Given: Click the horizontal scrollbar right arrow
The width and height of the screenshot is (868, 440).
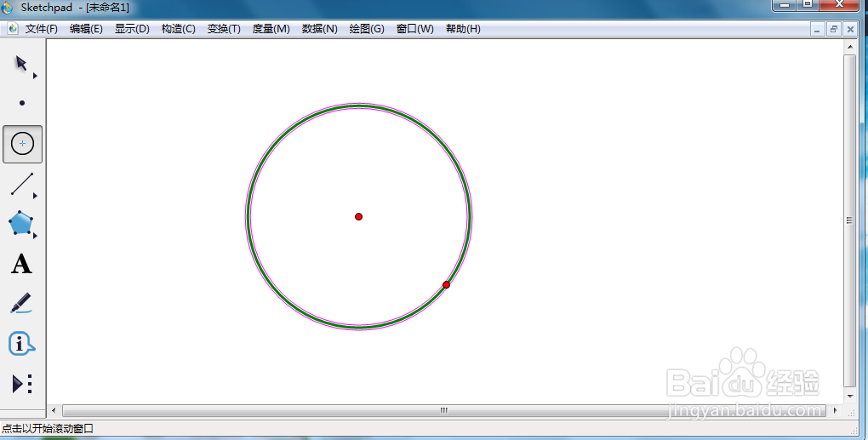Looking at the screenshot, I should click(836, 411).
